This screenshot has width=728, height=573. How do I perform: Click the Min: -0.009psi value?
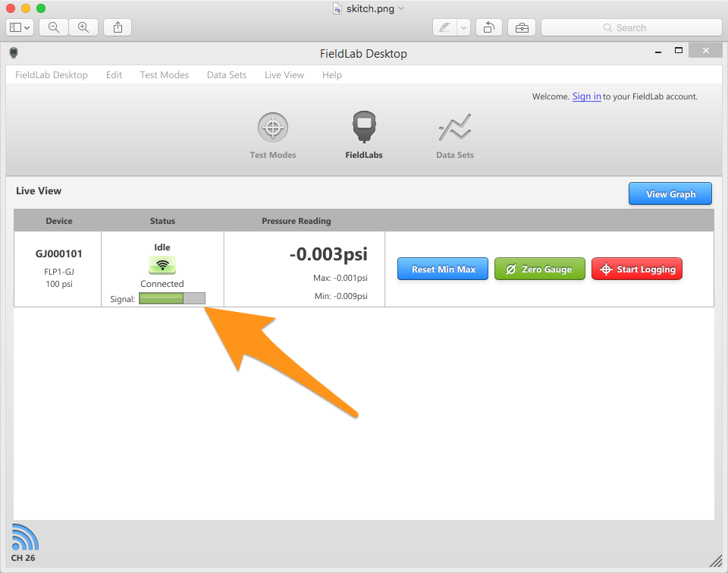click(341, 296)
